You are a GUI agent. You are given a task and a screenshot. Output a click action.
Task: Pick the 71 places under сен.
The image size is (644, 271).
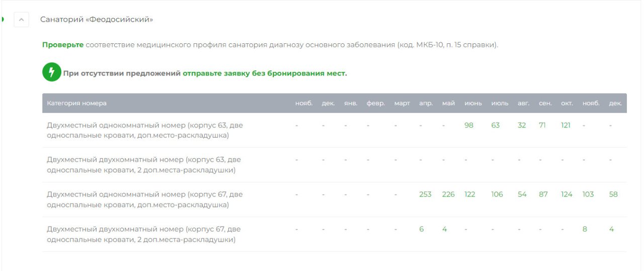click(542, 125)
